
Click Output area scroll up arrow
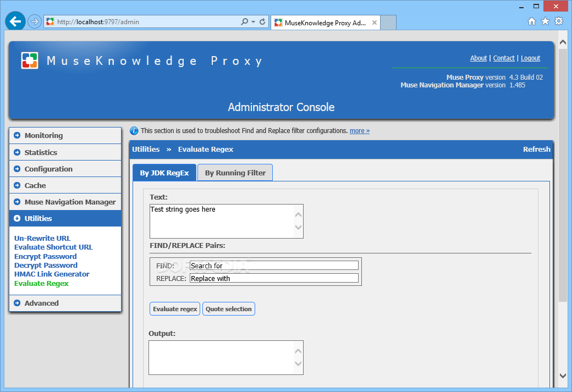click(x=299, y=351)
